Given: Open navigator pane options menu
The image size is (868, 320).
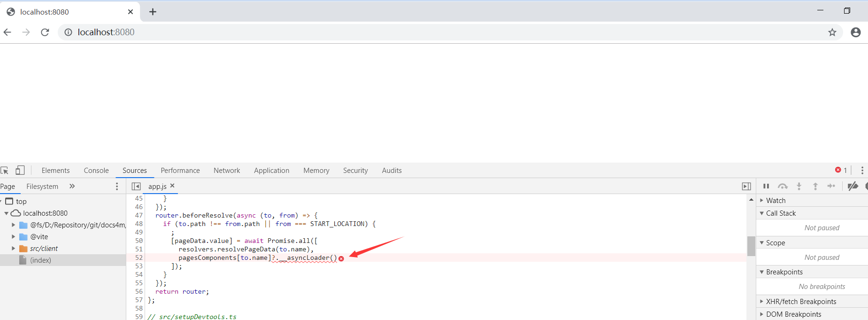Looking at the screenshot, I should [117, 187].
